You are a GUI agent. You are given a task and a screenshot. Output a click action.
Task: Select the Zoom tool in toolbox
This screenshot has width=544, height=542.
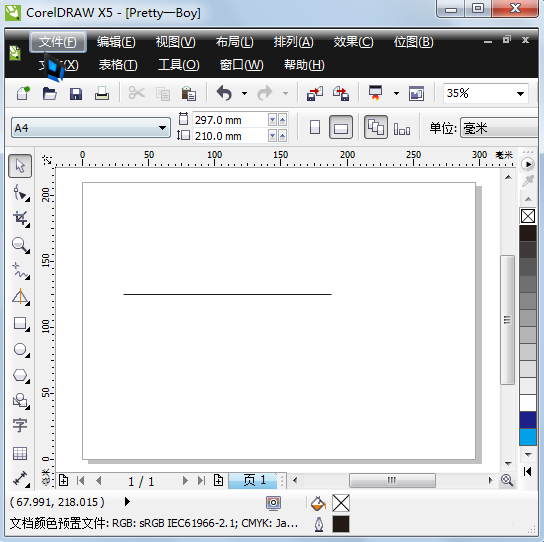20,245
